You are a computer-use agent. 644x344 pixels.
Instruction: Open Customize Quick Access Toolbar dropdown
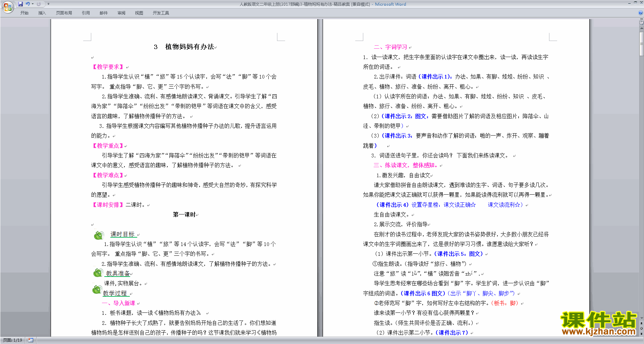coord(48,4)
